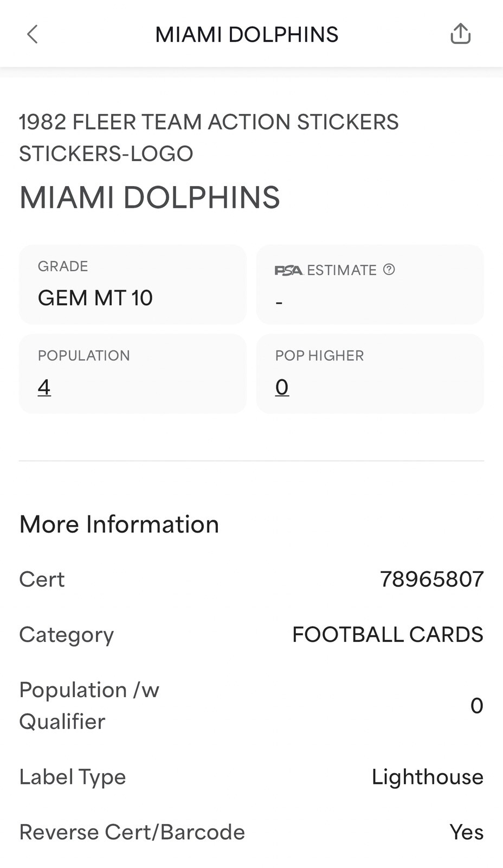
Task: Tap the PSA Estimate card
Action: pos(370,284)
